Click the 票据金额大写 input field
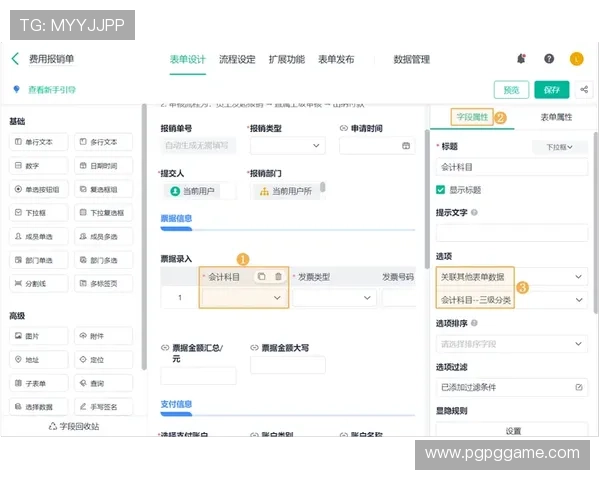This screenshot has width=600, height=480. (288, 365)
